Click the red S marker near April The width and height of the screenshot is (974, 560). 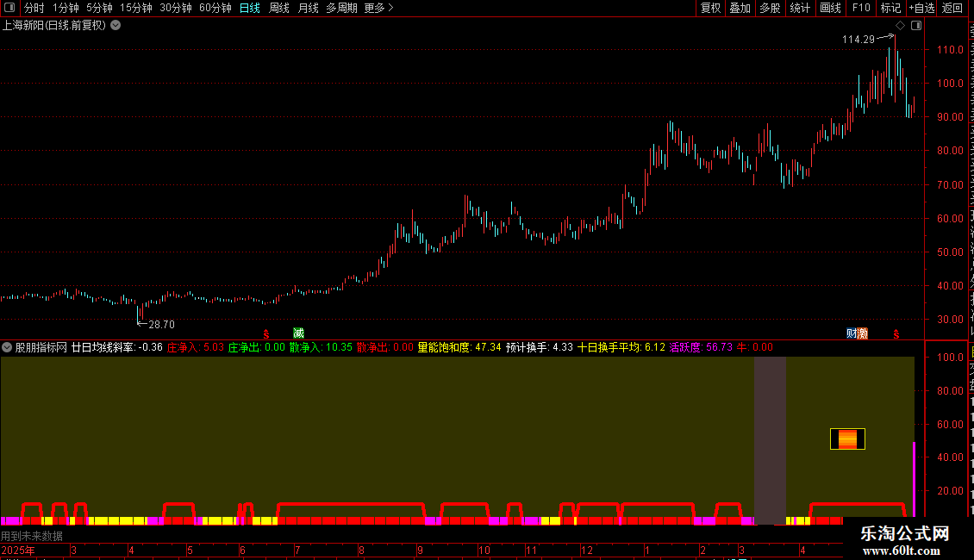[896, 334]
